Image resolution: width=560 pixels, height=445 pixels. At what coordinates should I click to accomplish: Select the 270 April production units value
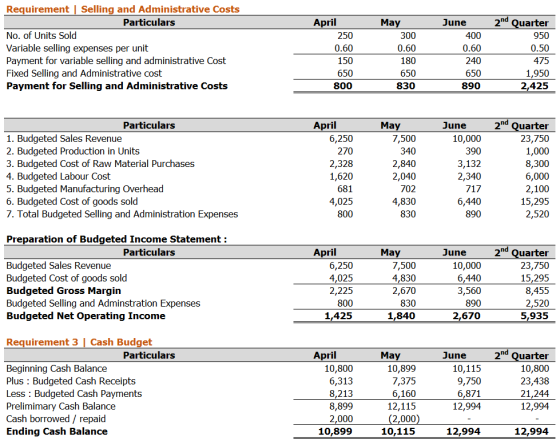[x=345, y=151]
